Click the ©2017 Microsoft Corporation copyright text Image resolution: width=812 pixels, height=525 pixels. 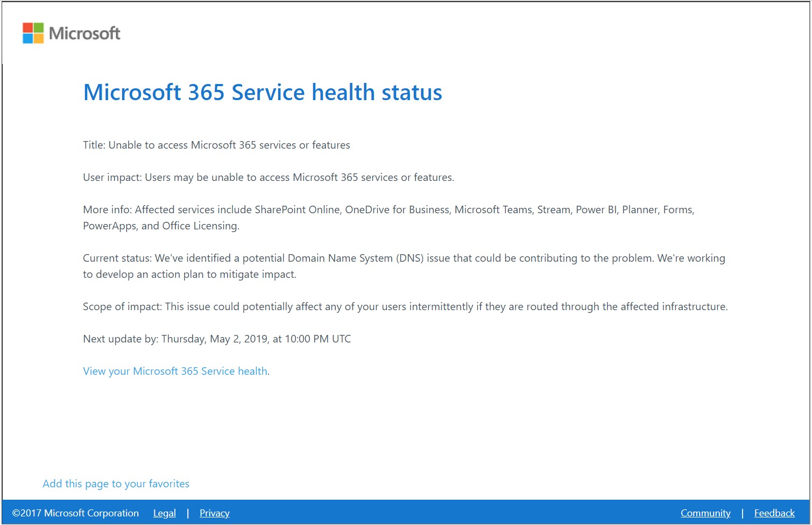pos(75,513)
